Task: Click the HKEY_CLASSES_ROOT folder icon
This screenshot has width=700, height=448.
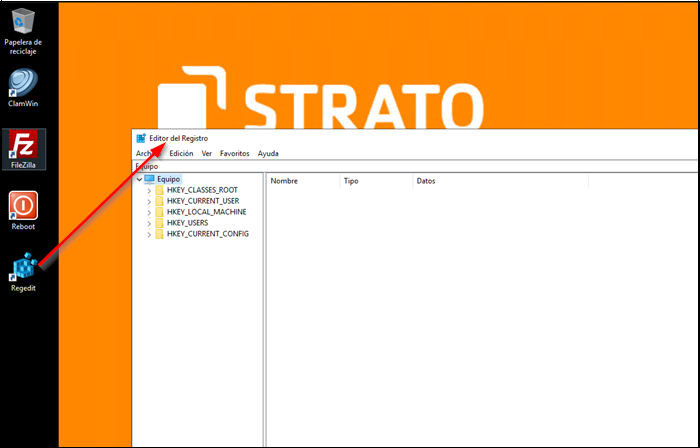Action: click(159, 190)
